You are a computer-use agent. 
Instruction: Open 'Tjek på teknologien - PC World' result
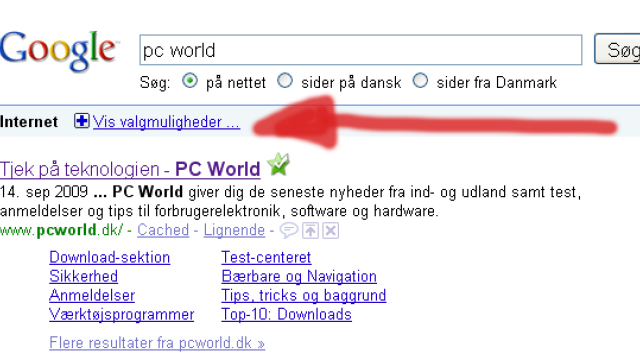pos(130,169)
